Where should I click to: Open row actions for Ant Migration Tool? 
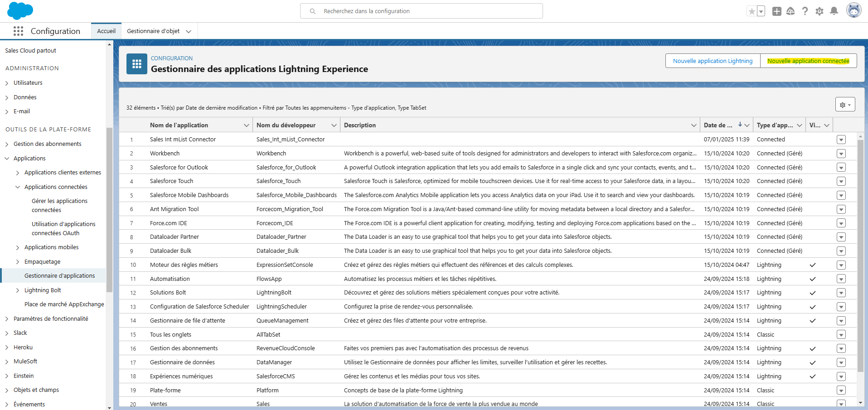pyautogui.click(x=841, y=209)
